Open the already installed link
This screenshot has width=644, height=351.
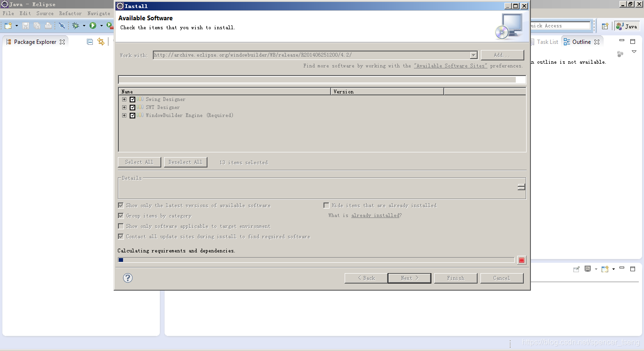[375, 215]
